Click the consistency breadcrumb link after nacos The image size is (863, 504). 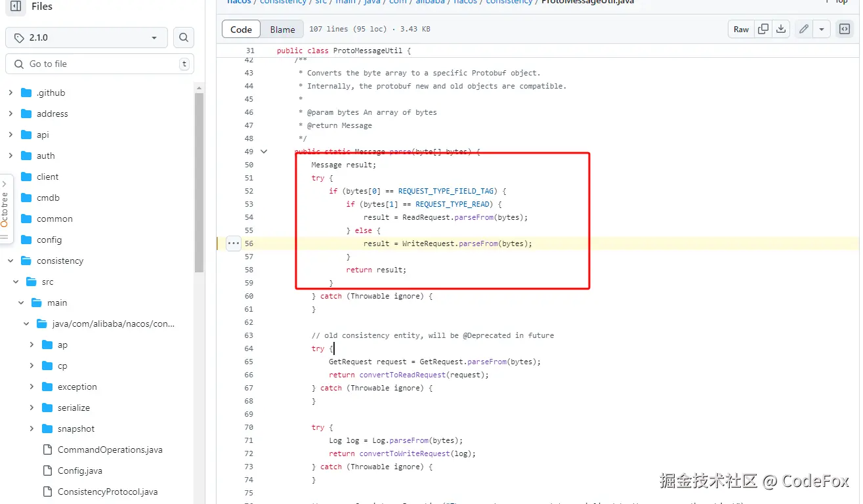click(509, 2)
